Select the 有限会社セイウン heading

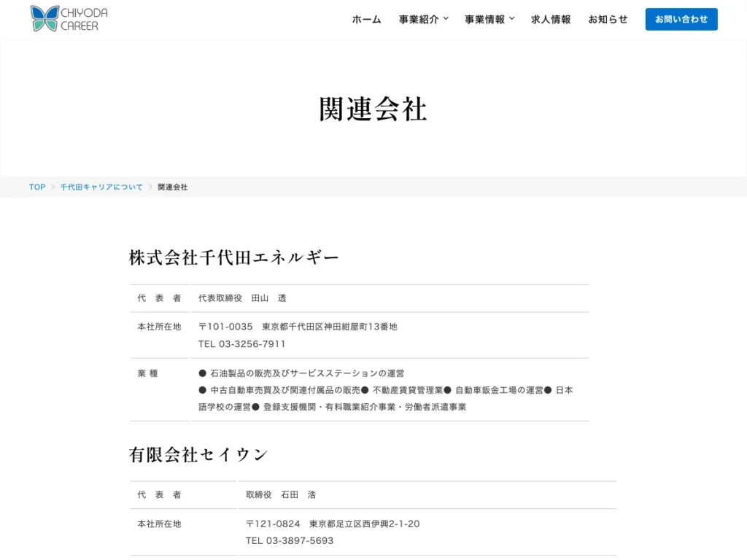[x=198, y=455]
